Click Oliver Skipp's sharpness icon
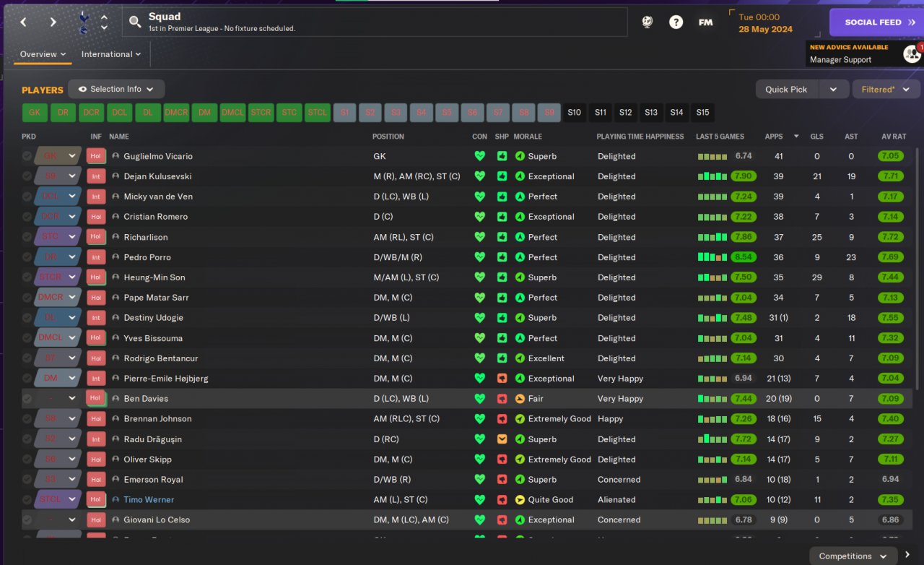 click(502, 460)
